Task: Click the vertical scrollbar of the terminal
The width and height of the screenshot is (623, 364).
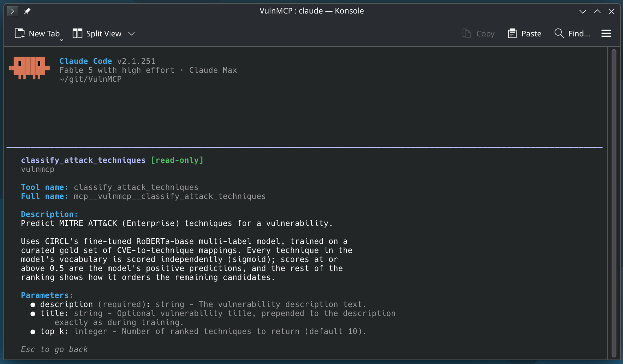Action: coord(614,203)
